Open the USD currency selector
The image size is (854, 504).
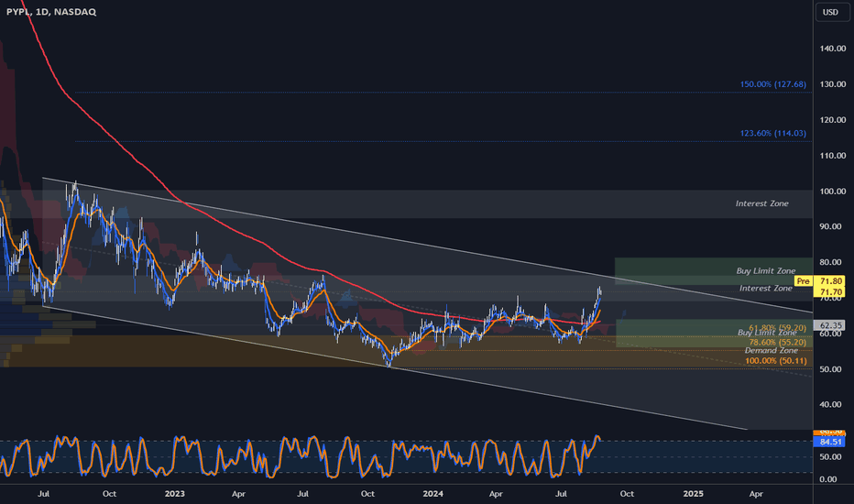[x=831, y=12]
